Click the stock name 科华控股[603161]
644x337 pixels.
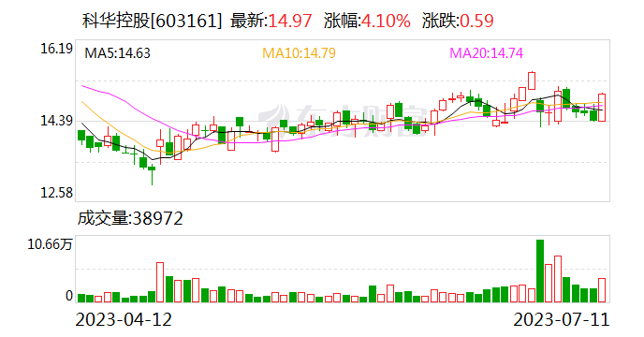coord(152,21)
